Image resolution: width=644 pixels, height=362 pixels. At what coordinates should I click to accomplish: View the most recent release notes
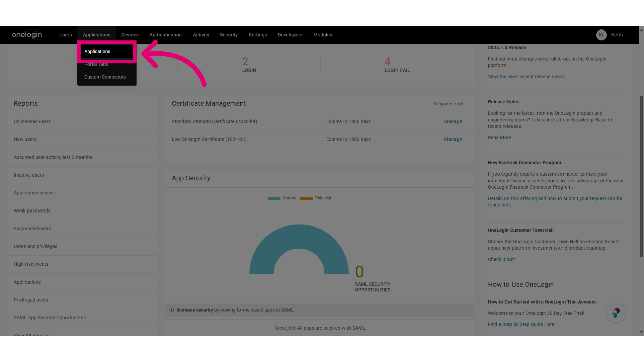[x=526, y=77]
